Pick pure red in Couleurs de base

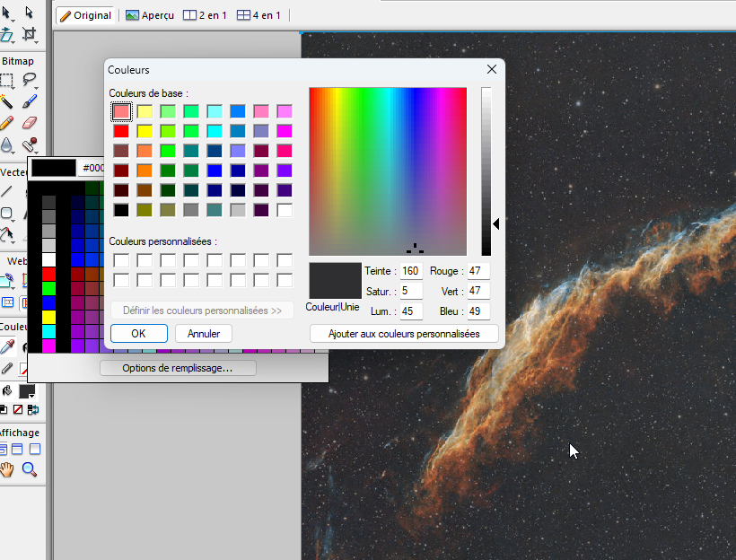click(x=121, y=131)
